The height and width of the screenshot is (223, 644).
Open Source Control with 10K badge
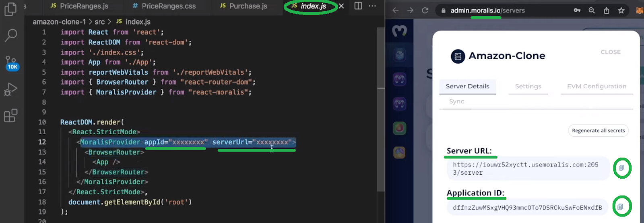[11, 63]
